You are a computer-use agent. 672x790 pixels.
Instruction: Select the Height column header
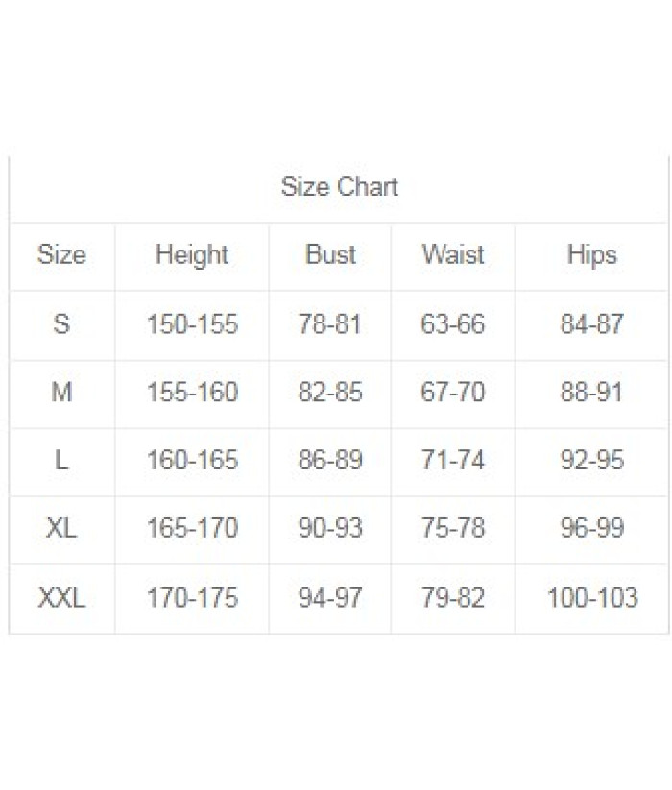point(191,255)
